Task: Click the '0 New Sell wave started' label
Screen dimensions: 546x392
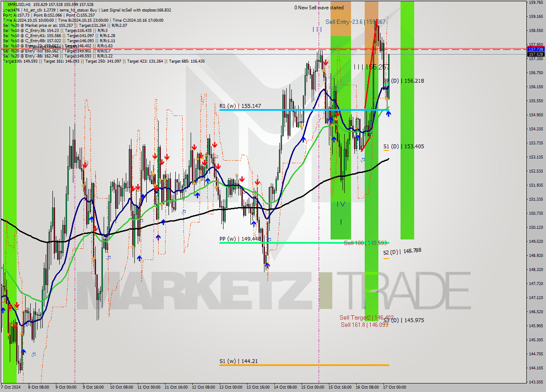Action: click(319, 8)
